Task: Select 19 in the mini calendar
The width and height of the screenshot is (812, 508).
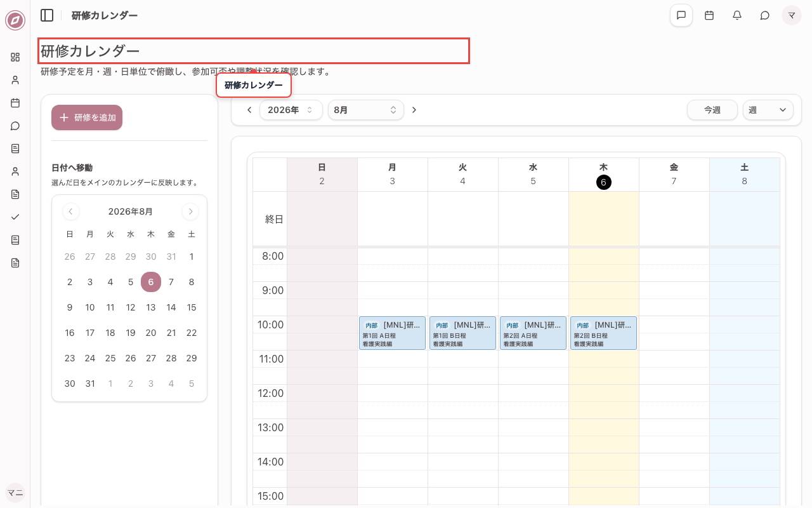Action: point(131,333)
